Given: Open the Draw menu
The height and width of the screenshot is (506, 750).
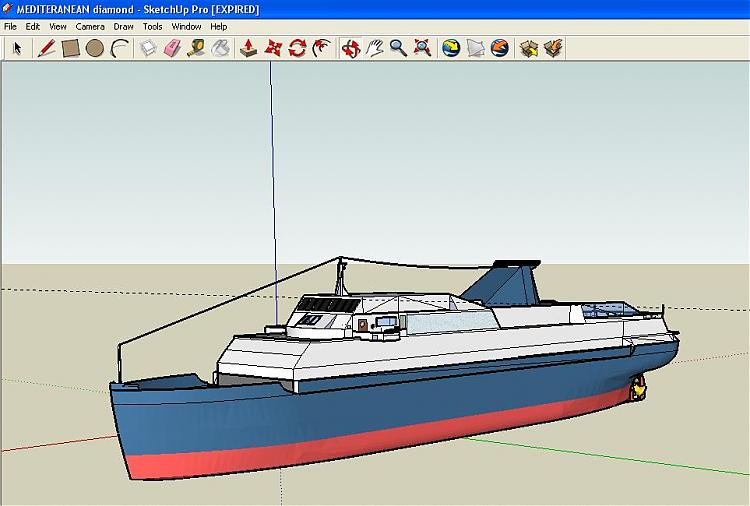Looking at the screenshot, I should tap(123, 27).
